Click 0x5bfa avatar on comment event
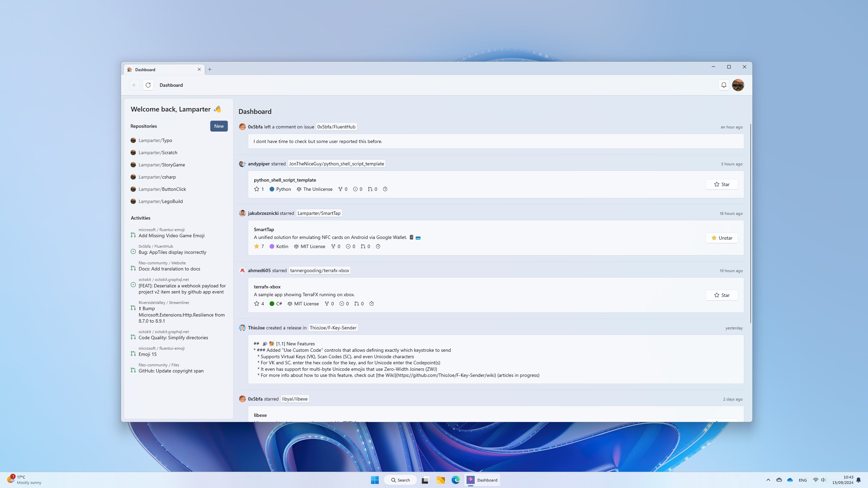 pos(242,127)
